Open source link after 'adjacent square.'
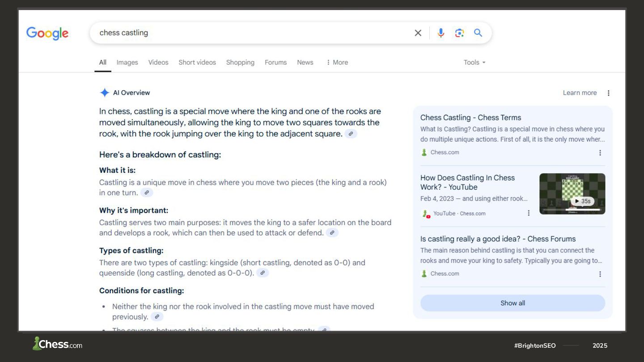The height and width of the screenshot is (362, 644). 351,134
